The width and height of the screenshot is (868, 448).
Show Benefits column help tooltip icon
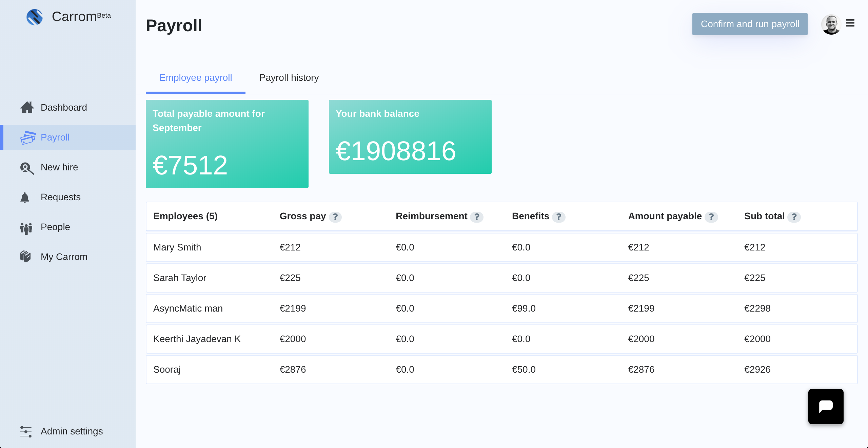point(558,217)
